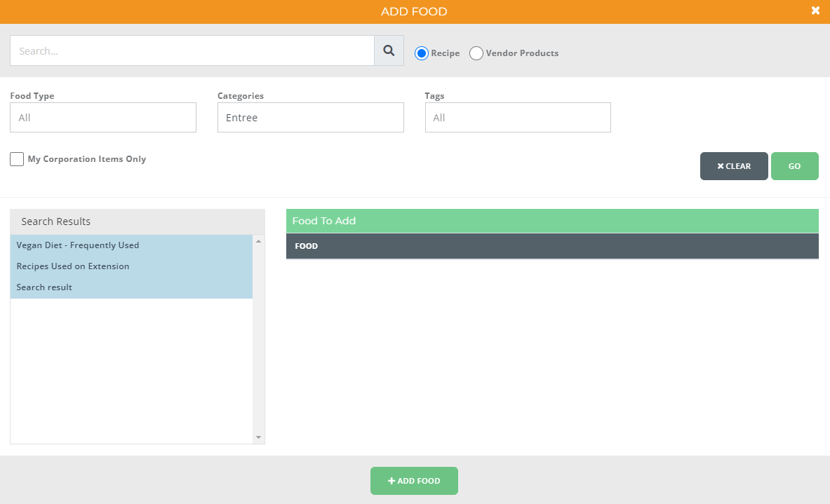This screenshot has width=830, height=504.
Task: Click the plus icon on ADD FOOD button
Action: pos(391,481)
